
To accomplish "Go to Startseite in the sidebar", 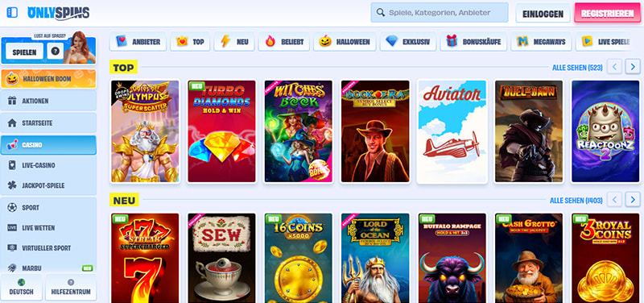I will point(48,123).
